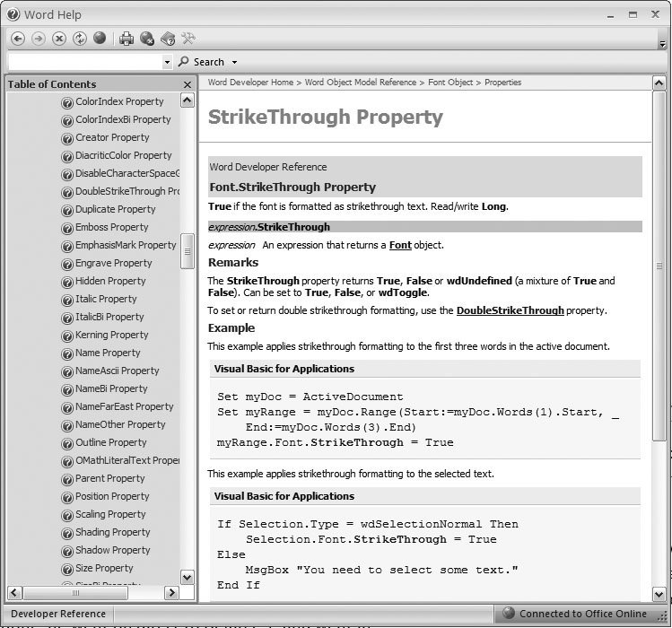The image size is (672, 628).
Task: Click the help icon beside Italic Property
Action: [67, 300]
